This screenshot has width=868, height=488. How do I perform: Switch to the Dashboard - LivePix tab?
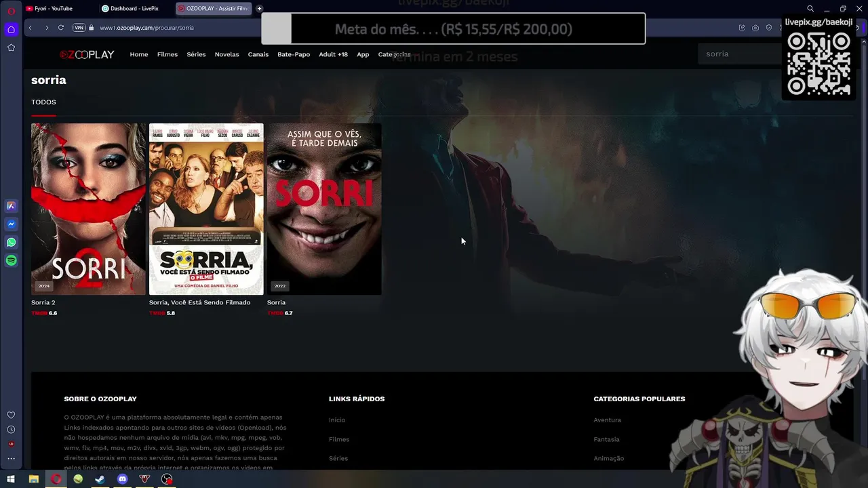tap(134, 9)
